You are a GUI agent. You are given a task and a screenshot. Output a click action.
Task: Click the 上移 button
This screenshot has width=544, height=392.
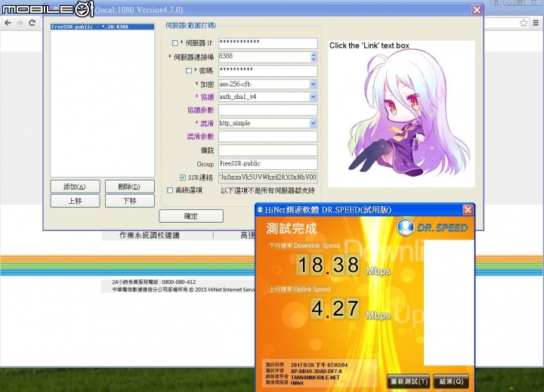[x=75, y=201]
